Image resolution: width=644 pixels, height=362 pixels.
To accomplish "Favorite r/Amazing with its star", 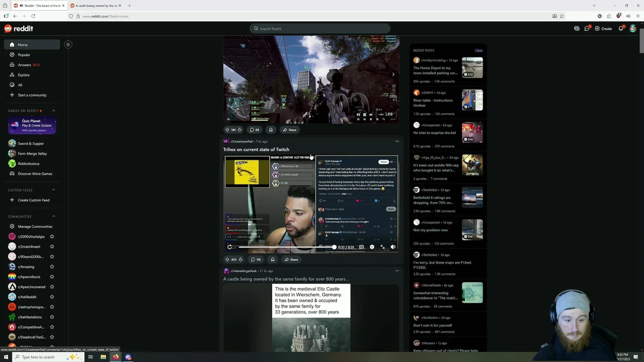I will (x=52, y=266).
